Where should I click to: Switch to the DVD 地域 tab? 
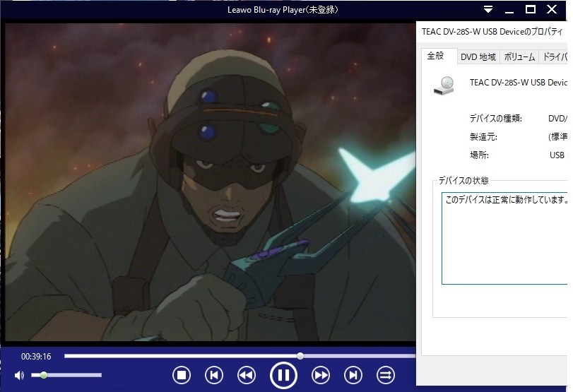pos(478,57)
